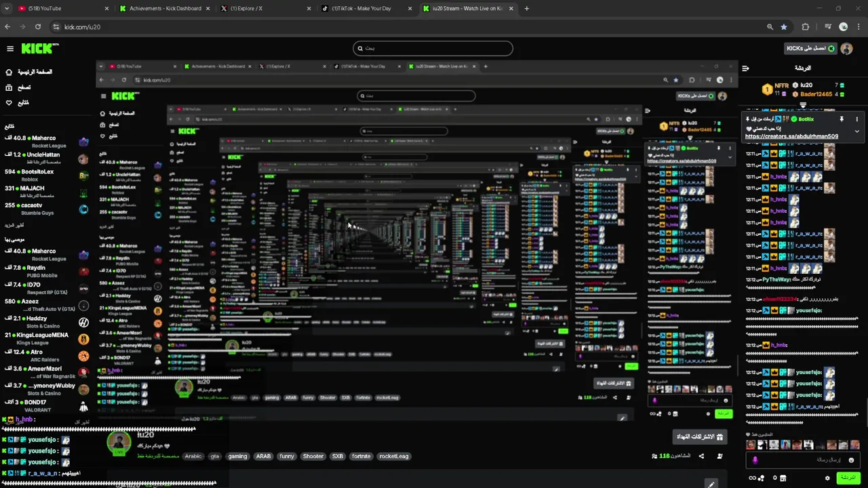Click the 'احصل على KICKs' get KICKs button

810,49
